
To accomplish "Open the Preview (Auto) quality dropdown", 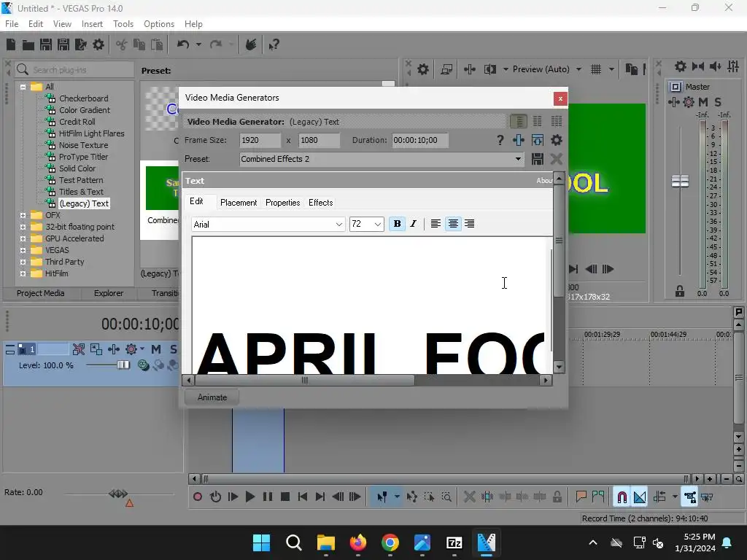I will click(578, 69).
